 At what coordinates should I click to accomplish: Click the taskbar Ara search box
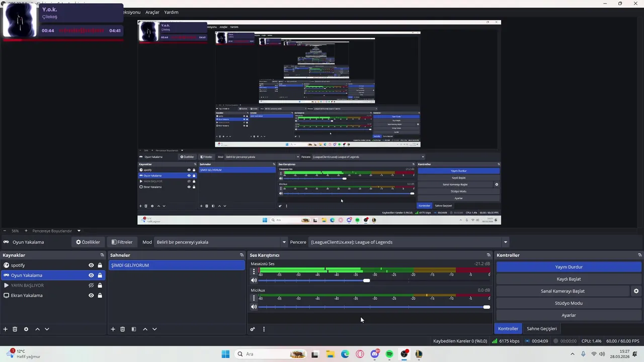[x=272, y=354]
